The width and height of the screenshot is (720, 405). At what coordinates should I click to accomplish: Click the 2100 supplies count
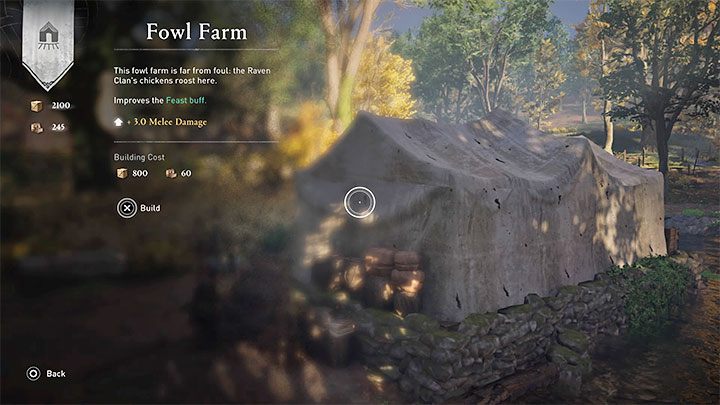(x=61, y=106)
